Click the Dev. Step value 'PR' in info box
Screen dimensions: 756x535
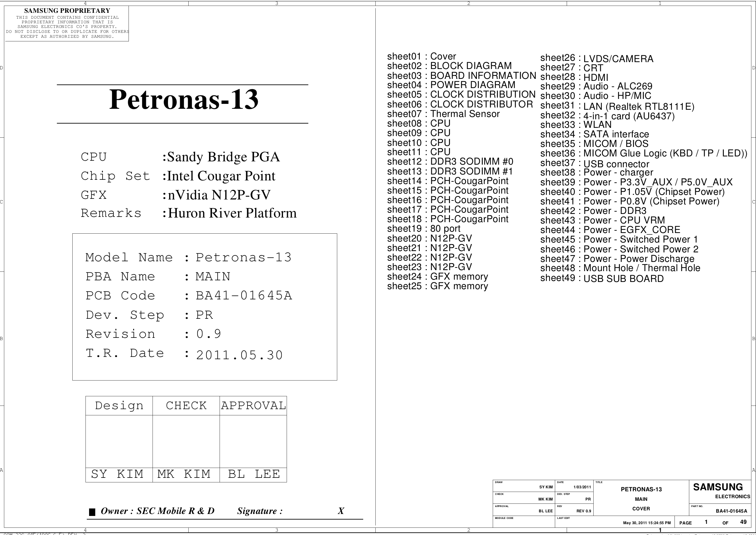pos(204,315)
